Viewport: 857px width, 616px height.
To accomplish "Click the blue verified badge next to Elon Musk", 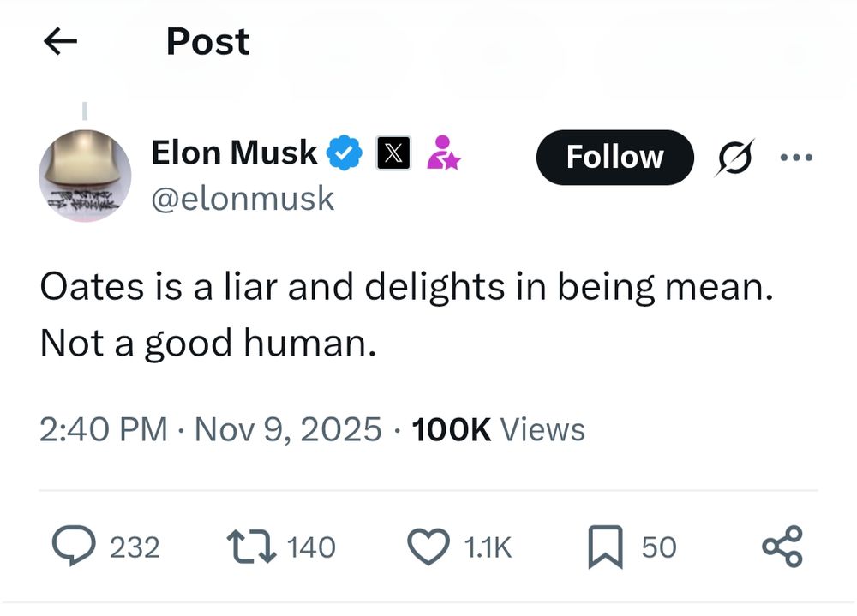I will 343,152.
